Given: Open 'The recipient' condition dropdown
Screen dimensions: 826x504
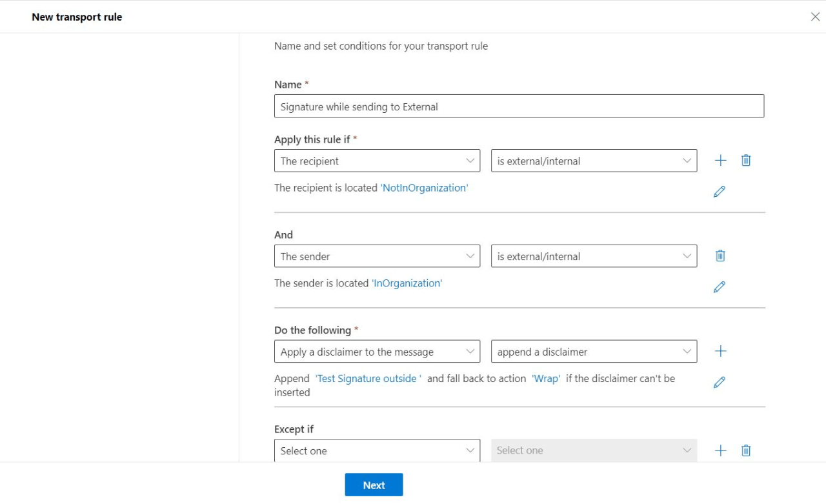Looking at the screenshot, I should 377,161.
